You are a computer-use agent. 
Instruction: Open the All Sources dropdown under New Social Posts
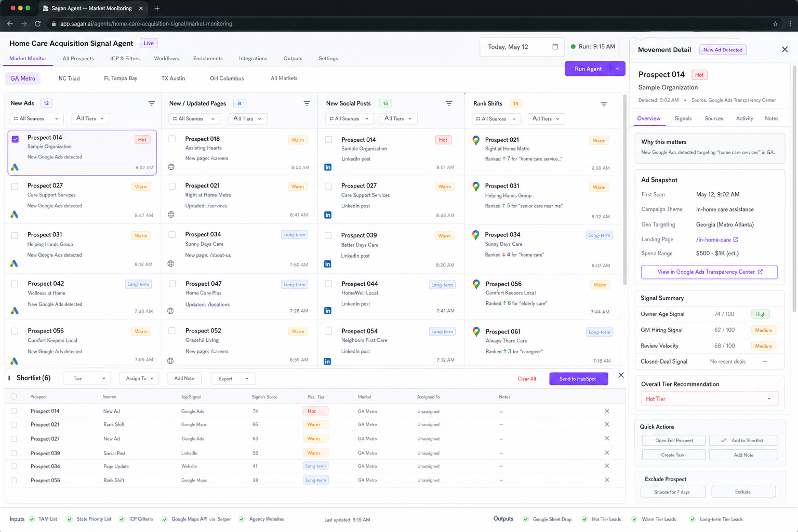[x=349, y=118]
